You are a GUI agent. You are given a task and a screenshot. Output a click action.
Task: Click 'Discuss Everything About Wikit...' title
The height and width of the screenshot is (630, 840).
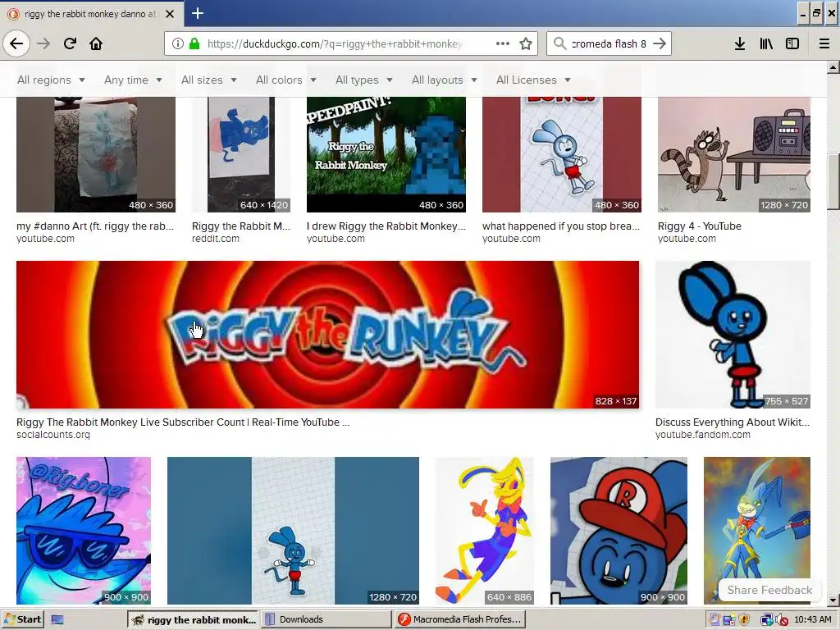pyautogui.click(x=733, y=422)
